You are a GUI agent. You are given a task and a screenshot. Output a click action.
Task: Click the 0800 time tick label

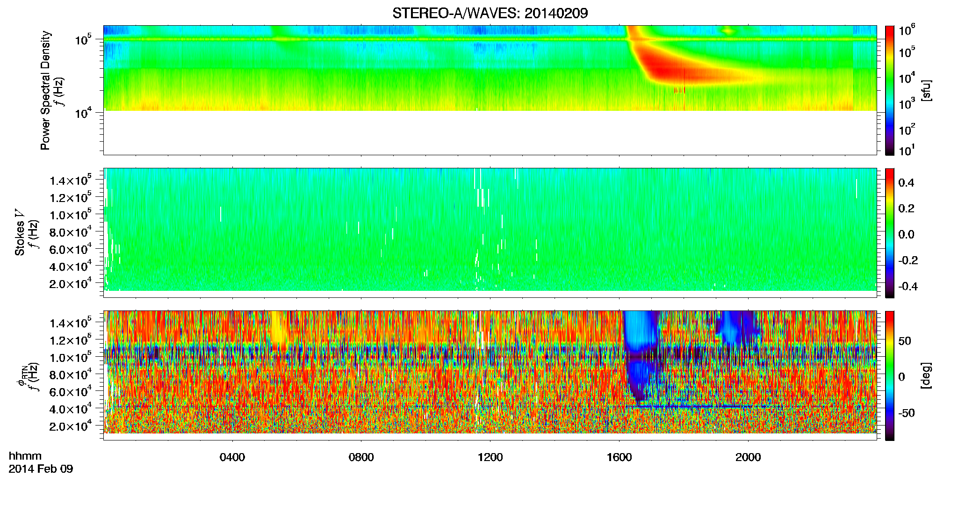[x=361, y=457]
